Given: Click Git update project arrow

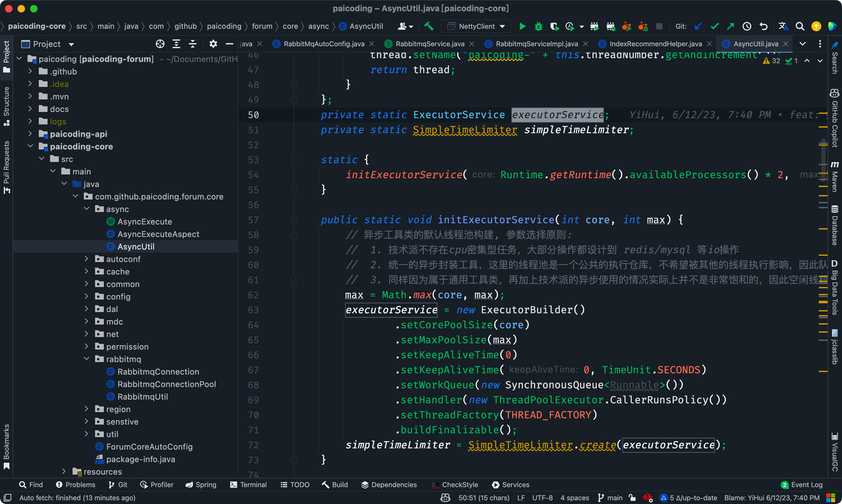Looking at the screenshot, I should (x=698, y=26).
